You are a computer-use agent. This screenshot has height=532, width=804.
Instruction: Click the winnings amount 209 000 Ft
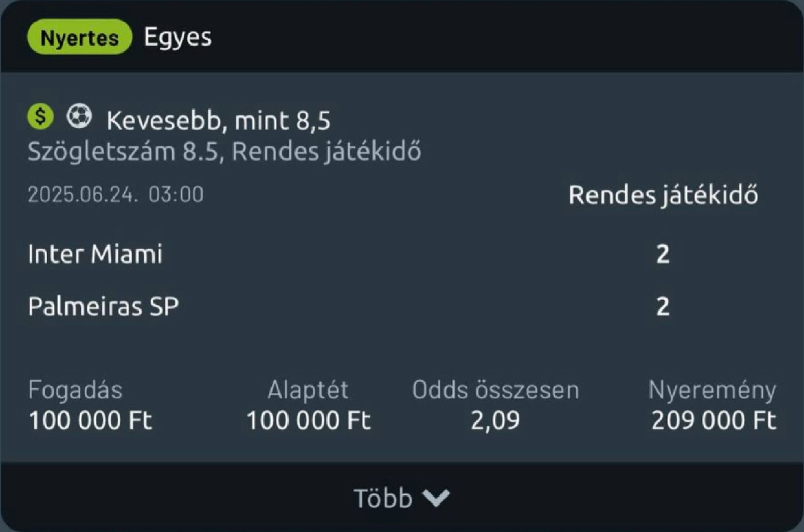(x=713, y=420)
